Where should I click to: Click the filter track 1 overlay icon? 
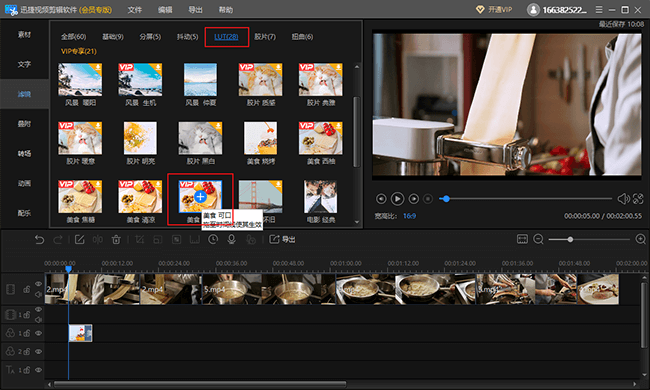pos(10,333)
